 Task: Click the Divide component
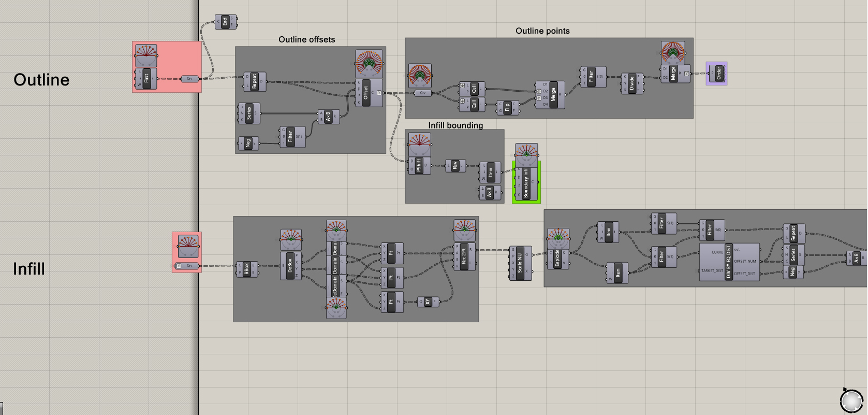pos(631,83)
